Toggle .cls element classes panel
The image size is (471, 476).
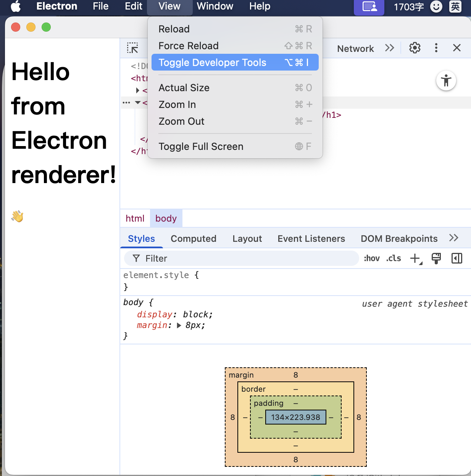point(394,258)
